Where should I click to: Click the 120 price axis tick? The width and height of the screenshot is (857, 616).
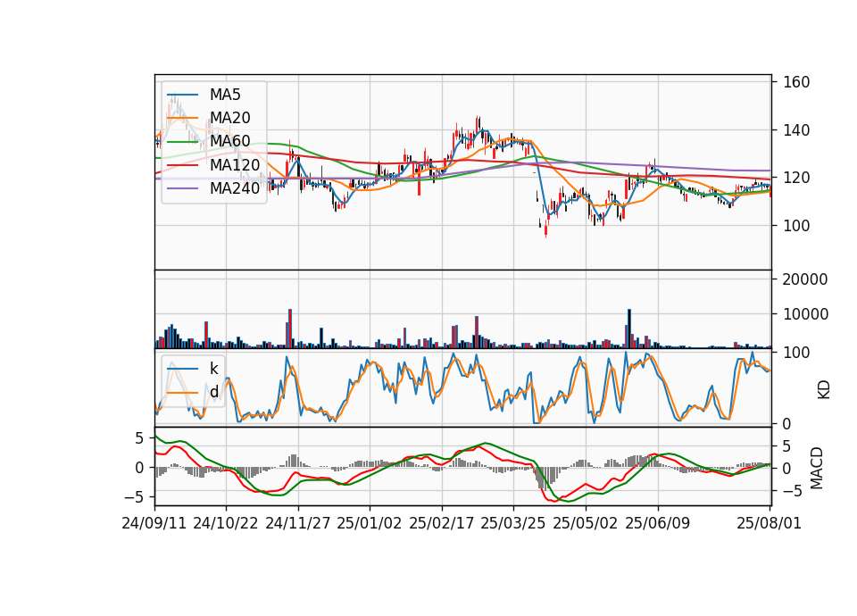pyautogui.click(x=796, y=178)
